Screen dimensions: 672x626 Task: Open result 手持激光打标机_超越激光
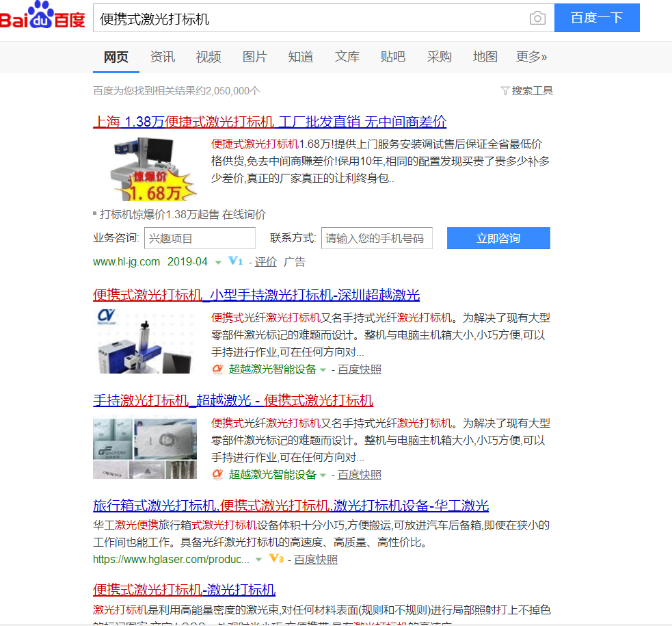point(233,400)
